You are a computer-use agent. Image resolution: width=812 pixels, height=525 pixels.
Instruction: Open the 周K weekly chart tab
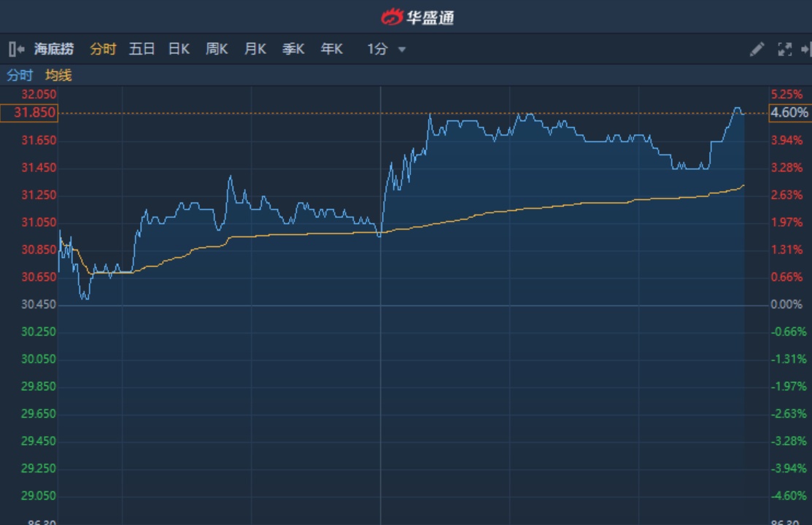217,49
